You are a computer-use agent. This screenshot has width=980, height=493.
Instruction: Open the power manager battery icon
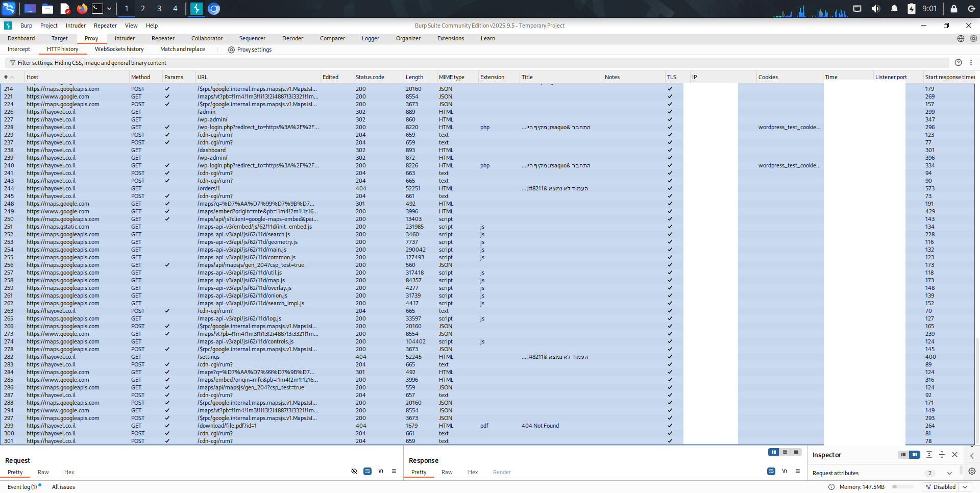pos(912,9)
